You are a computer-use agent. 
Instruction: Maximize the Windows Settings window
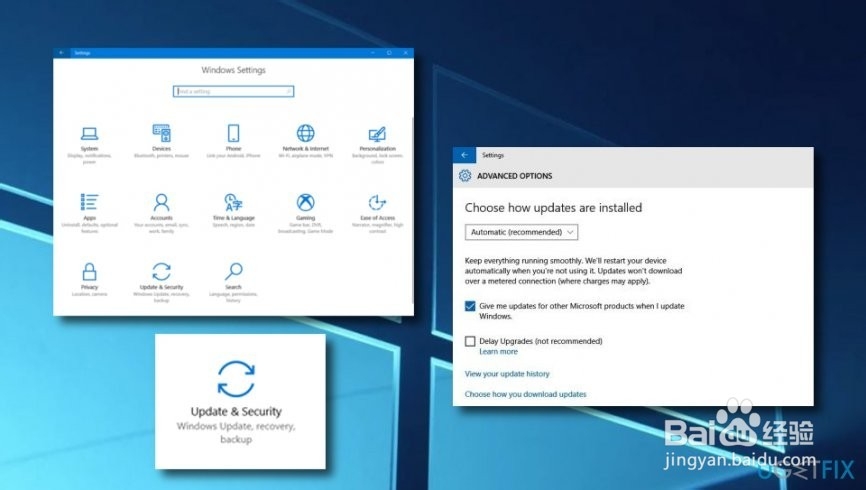[389, 52]
